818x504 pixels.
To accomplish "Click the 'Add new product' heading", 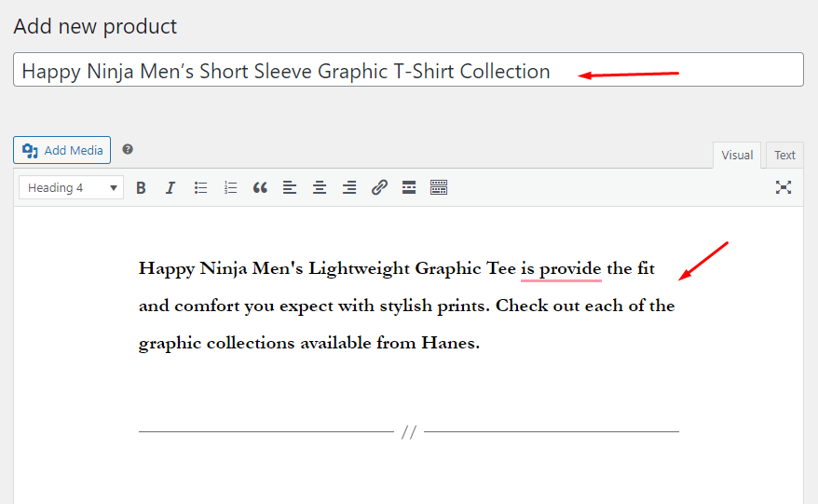I will 95,27.
